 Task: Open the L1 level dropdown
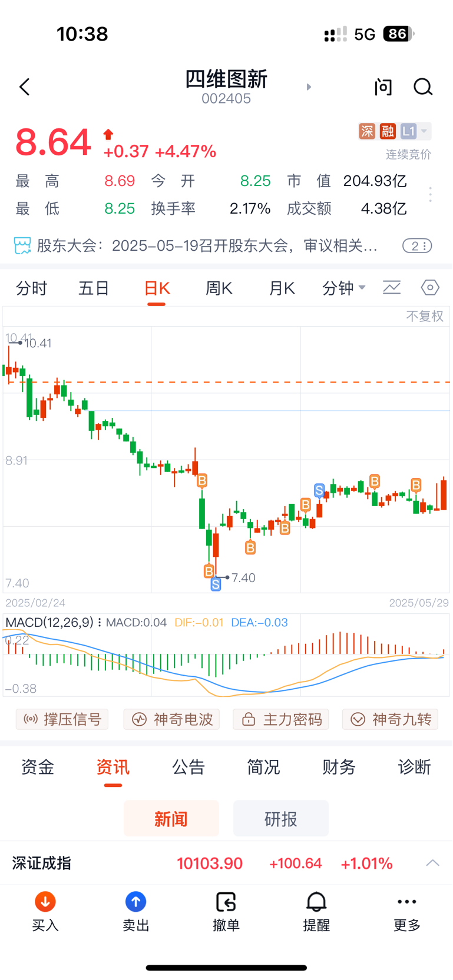(415, 131)
